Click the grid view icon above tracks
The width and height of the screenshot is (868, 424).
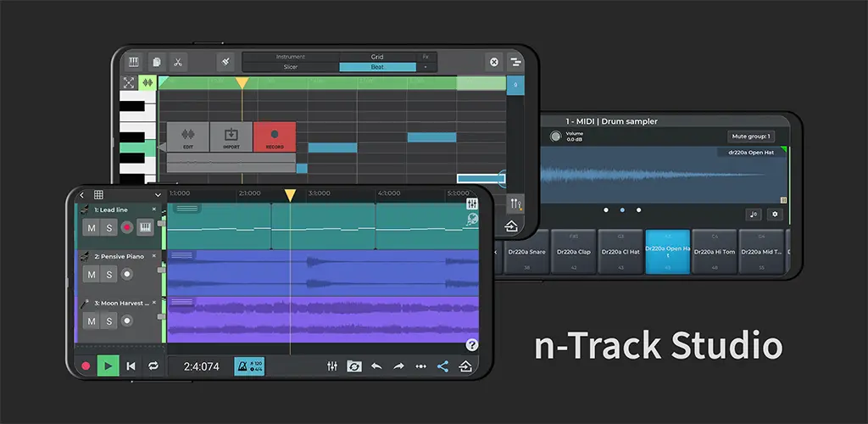point(98,195)
